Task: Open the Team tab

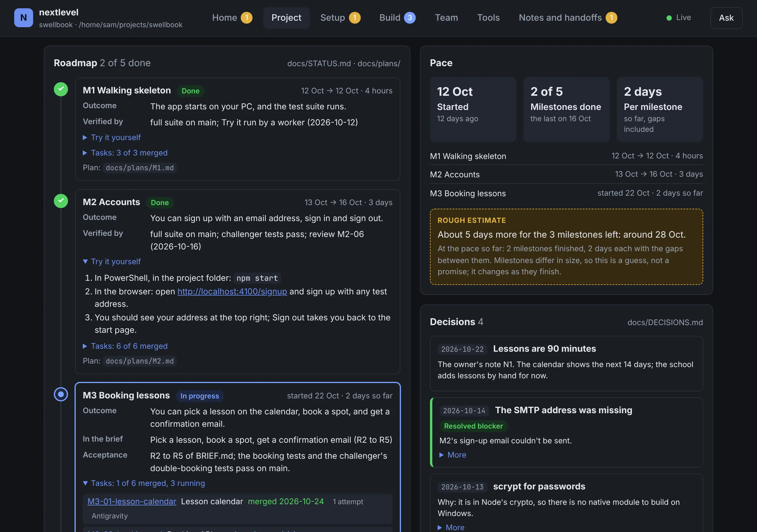Action: point(447,18)
